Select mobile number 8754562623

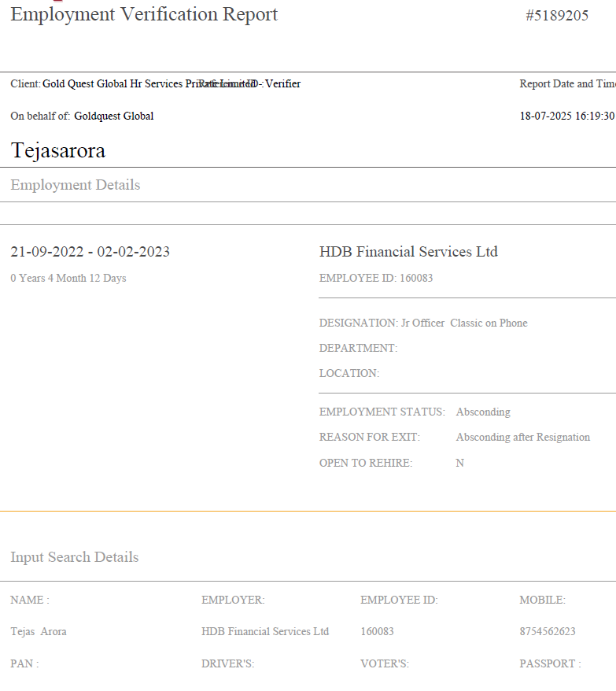(x=548, y=631)
